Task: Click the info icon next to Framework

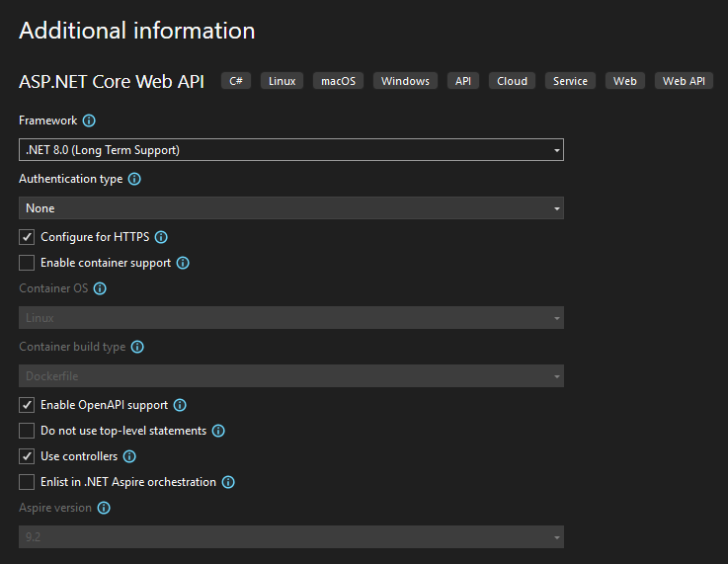Action: 89,121
